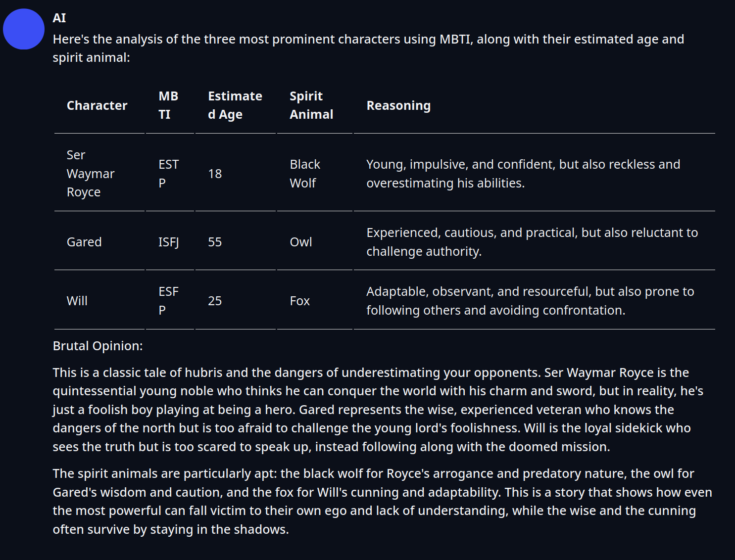Click the age 18 cell
This screenshot has width=735, height=560.
pos(215,174)
